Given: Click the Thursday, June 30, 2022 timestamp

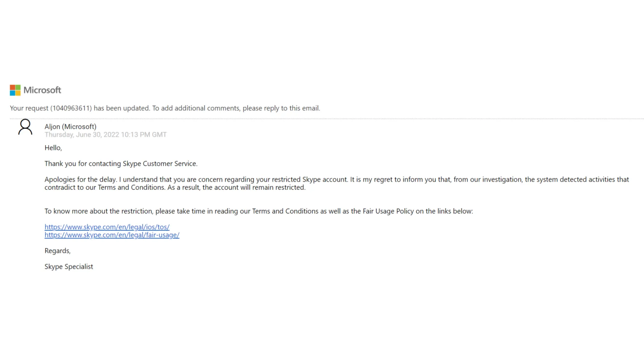Looking at the screenshot, I should point(105,135).
